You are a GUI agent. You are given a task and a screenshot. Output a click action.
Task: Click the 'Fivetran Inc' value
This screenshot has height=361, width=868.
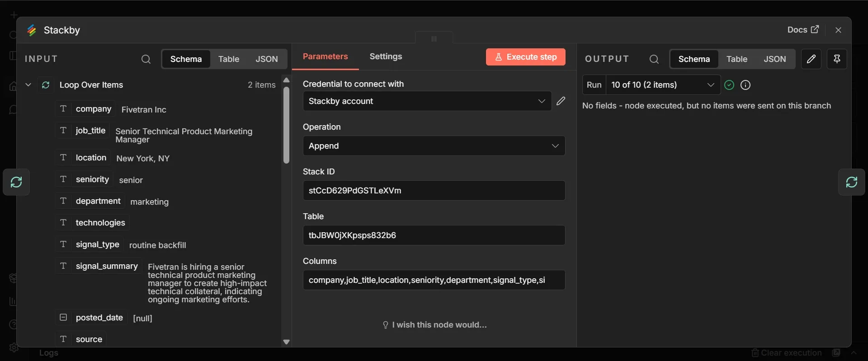tap(144, 110)
